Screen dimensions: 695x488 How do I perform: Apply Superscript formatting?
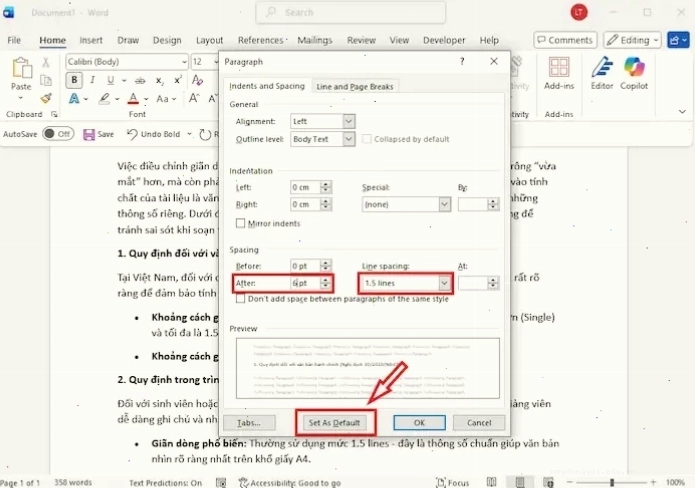click(178, 80)
